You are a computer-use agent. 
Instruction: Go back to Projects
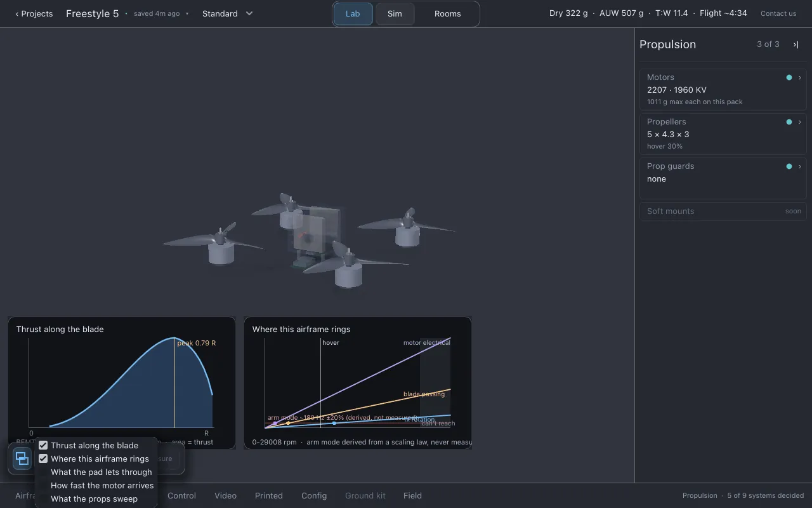coord(34,13)
